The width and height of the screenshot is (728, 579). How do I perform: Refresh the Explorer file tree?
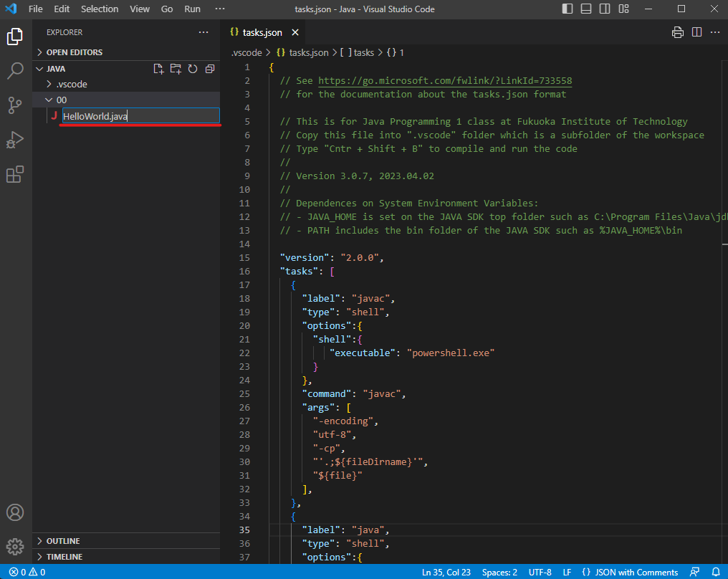coord(193,69)
